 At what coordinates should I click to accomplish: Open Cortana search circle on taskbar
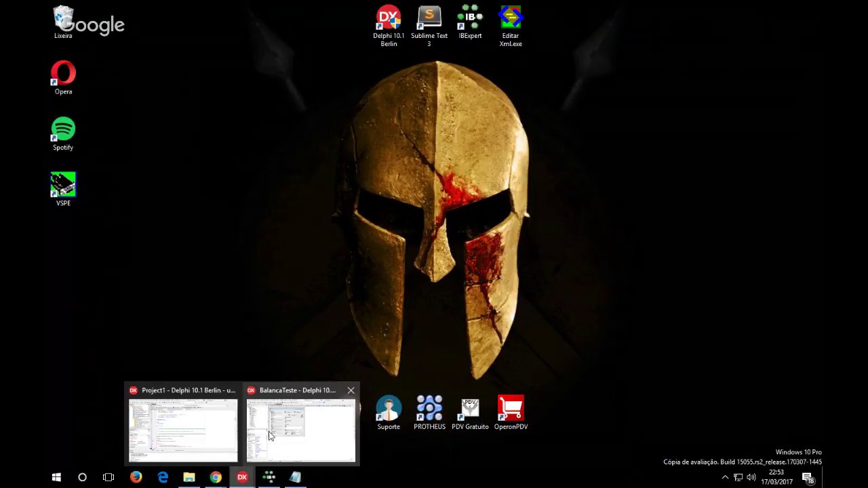(82, 477)
